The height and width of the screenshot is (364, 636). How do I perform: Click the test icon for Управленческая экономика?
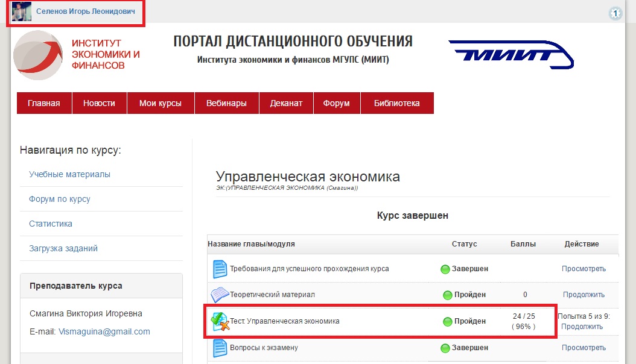[x=219, y=321]
